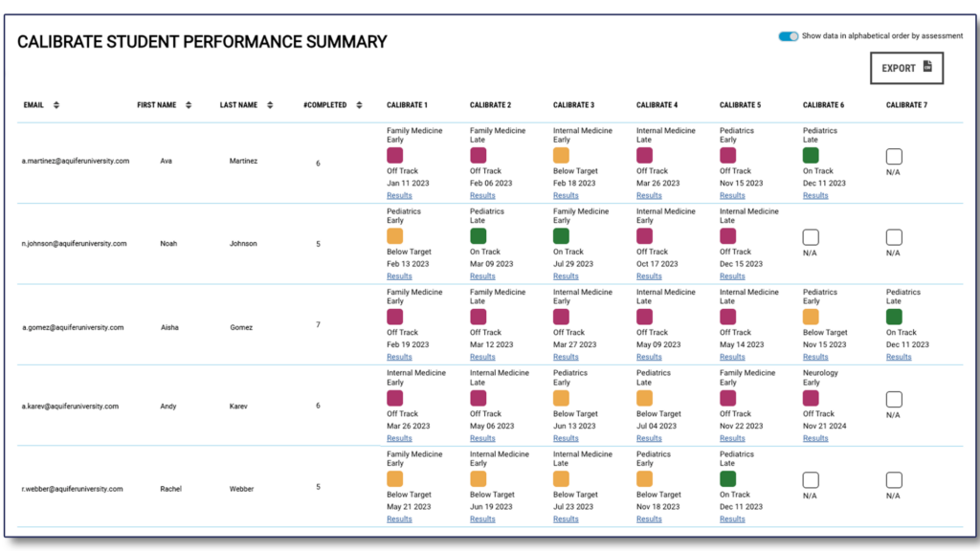980x551 pixels.
Task: Click Rachel Webber's empty Calibrate 7 box
Action: (894, 480)
